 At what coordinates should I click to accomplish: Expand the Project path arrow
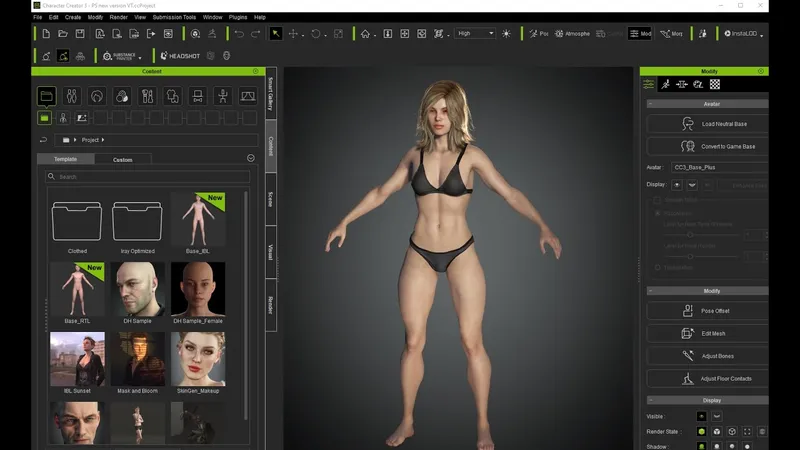103,140
